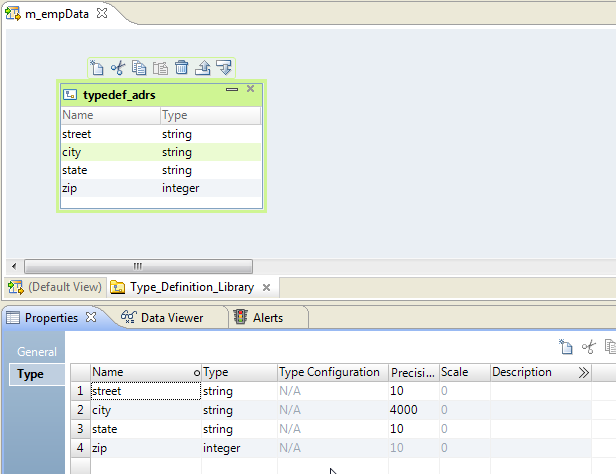Click the Paste icon above typedef_adrs
616x474 pixels.
[160, 68]
